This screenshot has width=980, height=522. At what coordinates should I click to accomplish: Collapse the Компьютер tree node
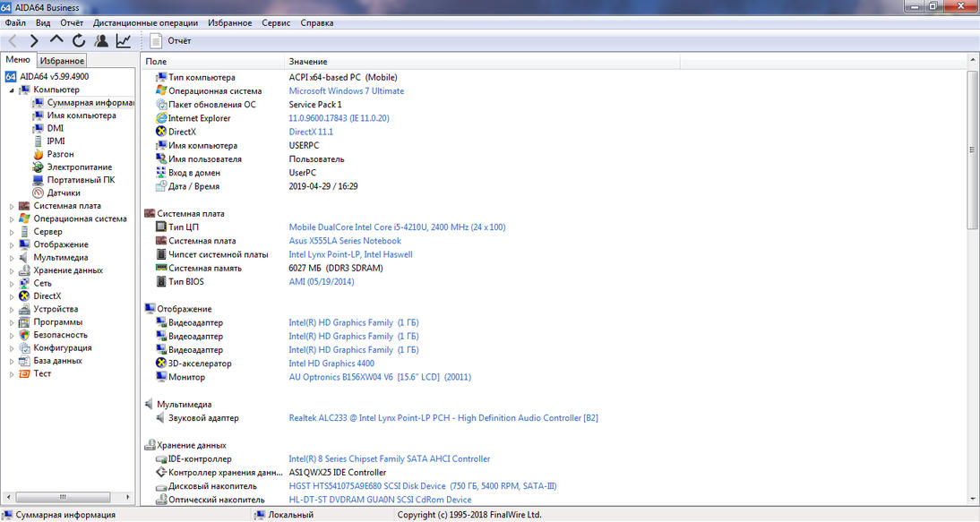12,90
